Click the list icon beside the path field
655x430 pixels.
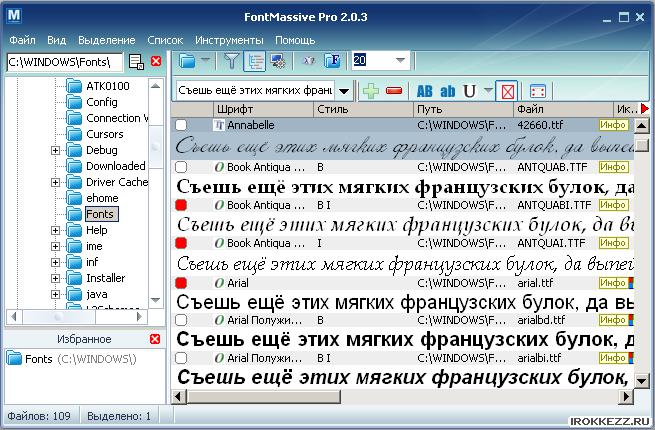pos(136,61)
